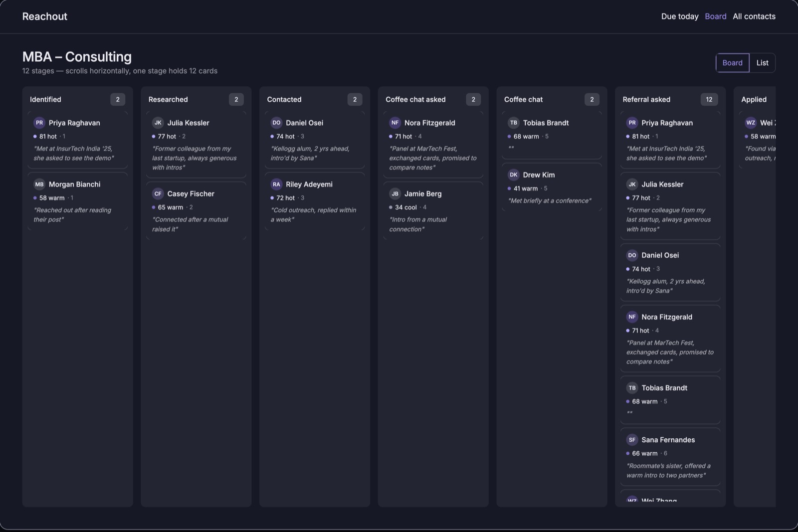Open All contacts page
Viewport: 798px width, 532px height.
[754, 16]
